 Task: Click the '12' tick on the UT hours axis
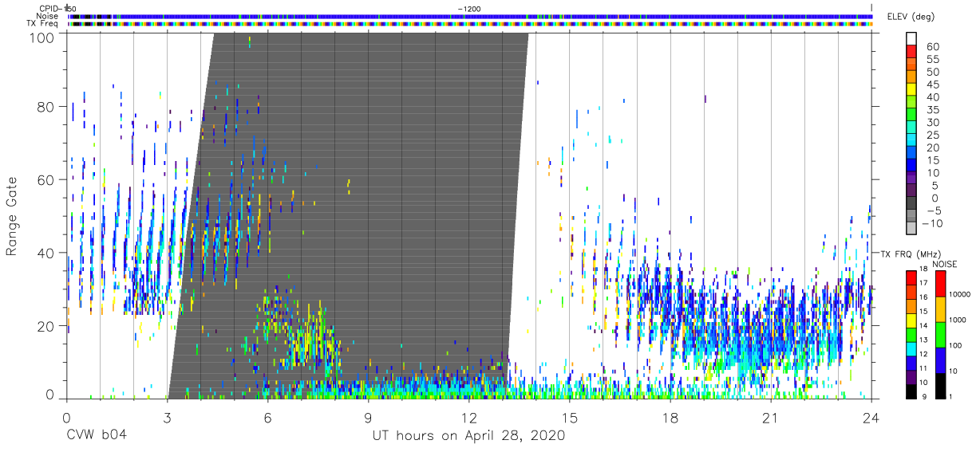469,417
